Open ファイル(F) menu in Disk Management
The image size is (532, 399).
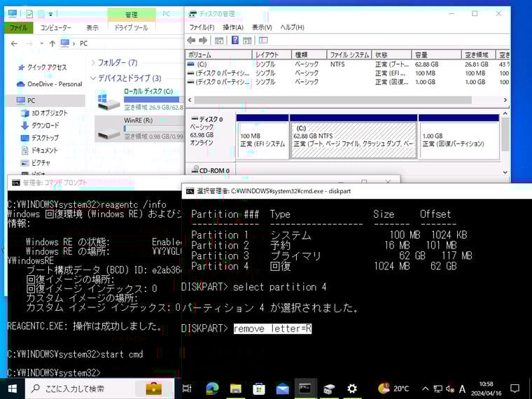click(x=202, y=27)
